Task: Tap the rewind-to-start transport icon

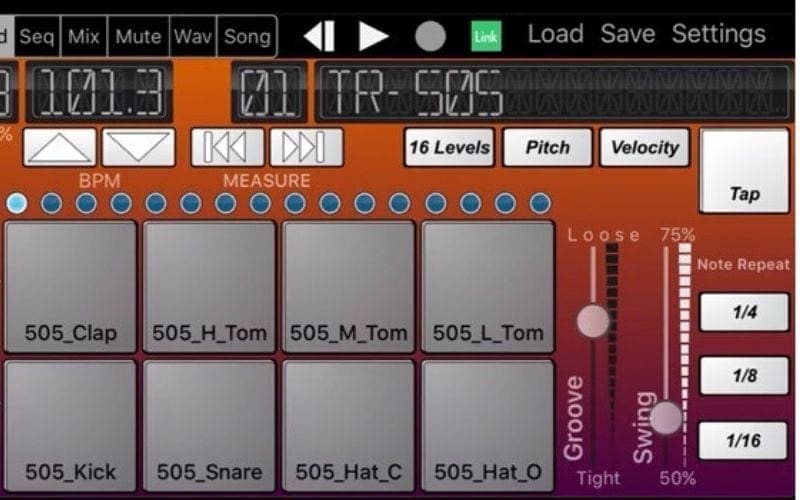Action: tap(319, 36)
